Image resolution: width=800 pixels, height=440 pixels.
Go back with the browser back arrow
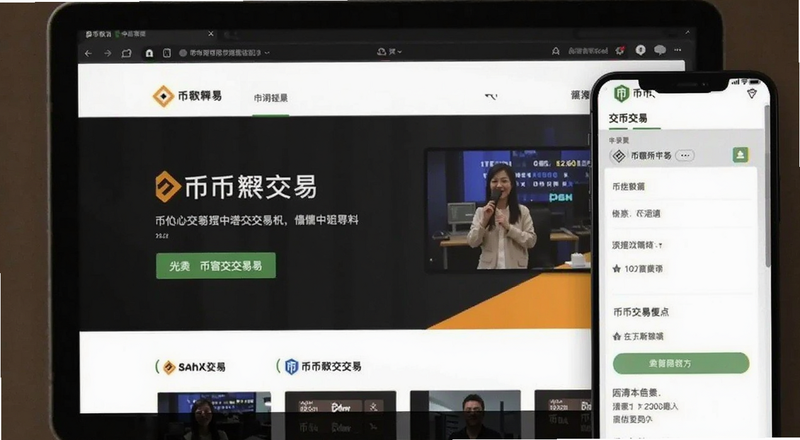point(88,53)
